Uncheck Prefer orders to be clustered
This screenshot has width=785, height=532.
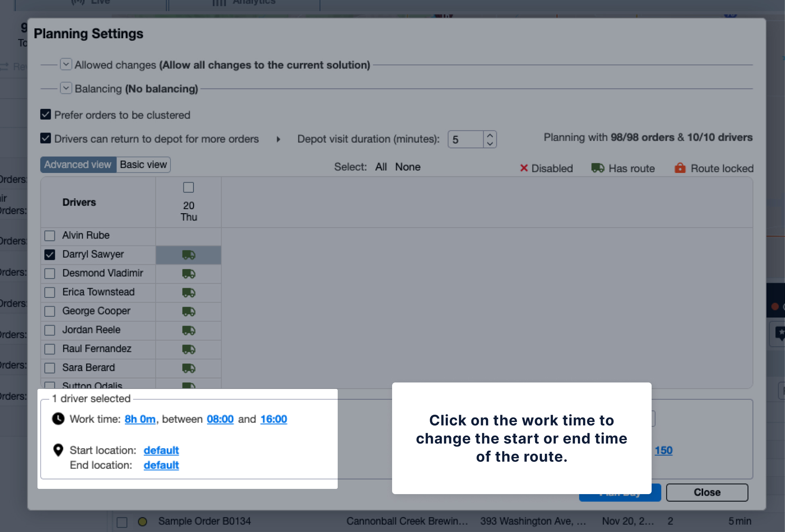(46, 115)
